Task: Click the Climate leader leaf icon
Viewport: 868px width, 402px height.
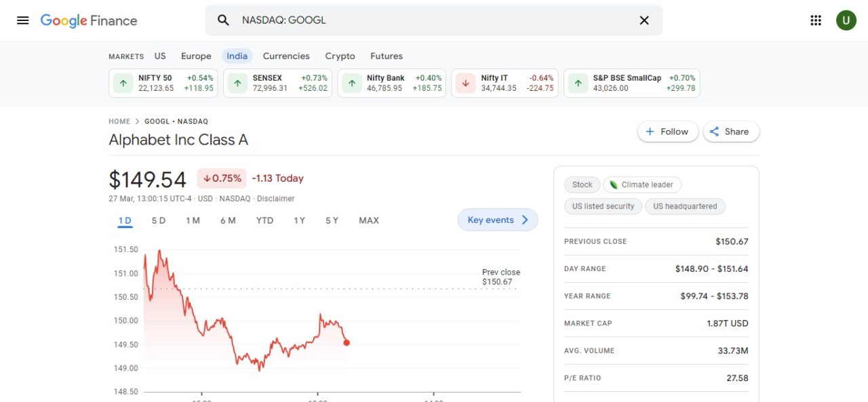Action: 614,184
